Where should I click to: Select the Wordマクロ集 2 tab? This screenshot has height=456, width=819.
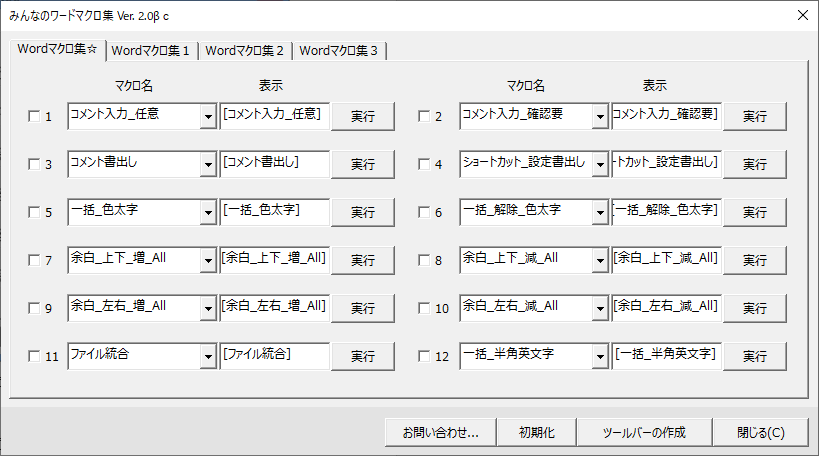coord(245,50)
